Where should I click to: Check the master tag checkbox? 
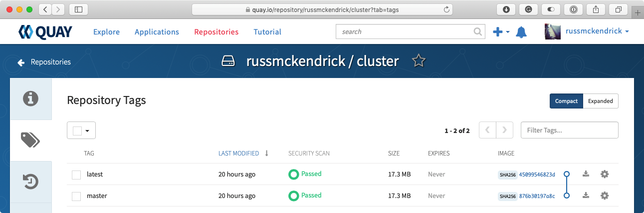tap(76, 196)
